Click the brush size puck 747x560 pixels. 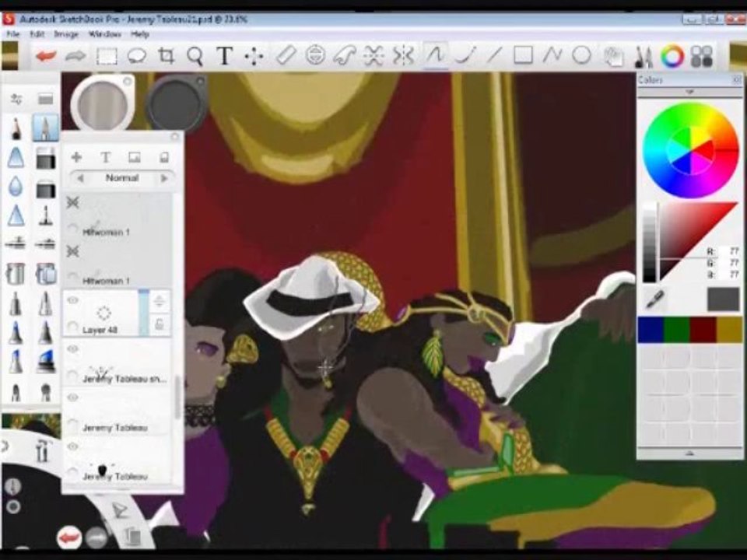click(x=103, y=103)
